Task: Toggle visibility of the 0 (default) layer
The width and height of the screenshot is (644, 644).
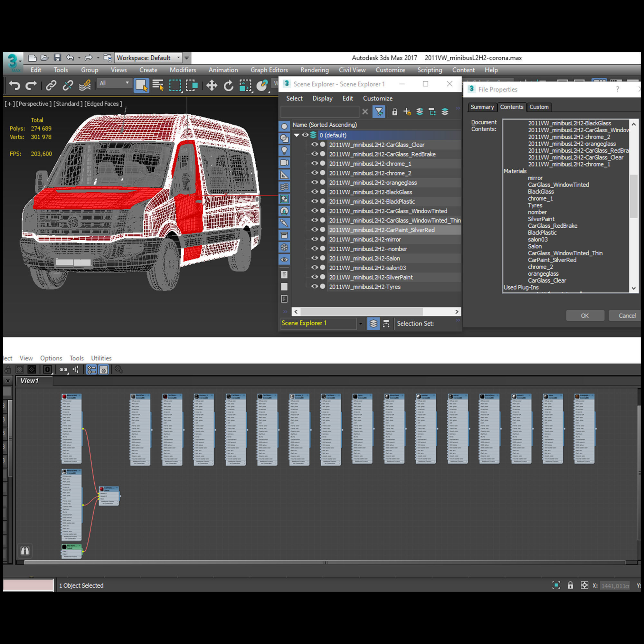Action: pyautogui.click(x=305, y=135)
